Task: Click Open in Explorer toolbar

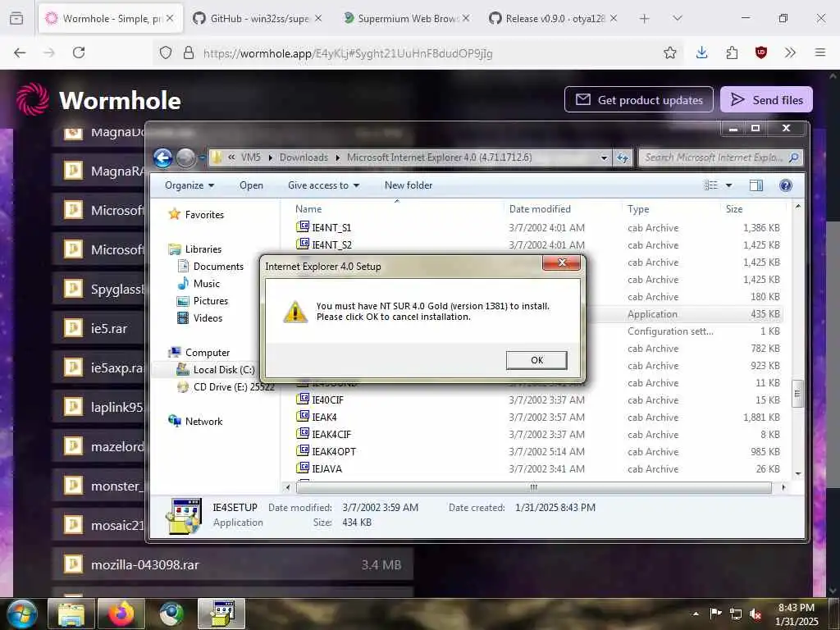Action: coord(251,185)
